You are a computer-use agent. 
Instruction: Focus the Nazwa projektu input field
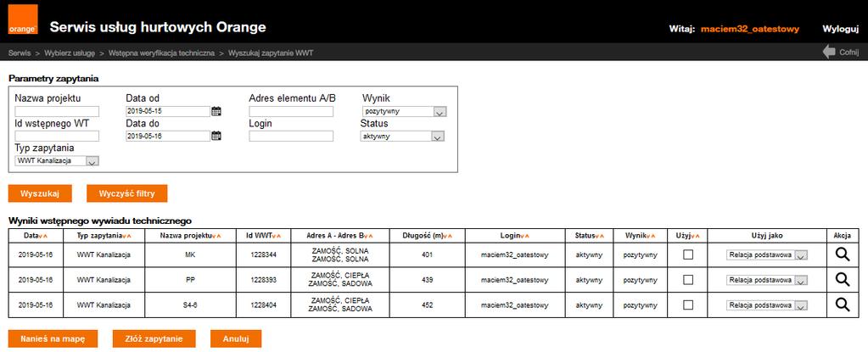click(57, 111)
